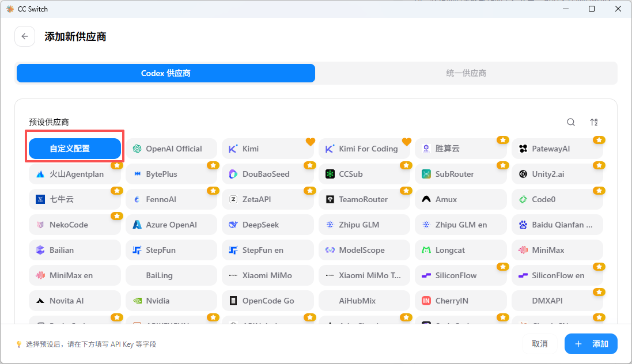Click the heart badge on Kimi
The height and width of the screenshot is (364, 632).
coord(311,142)
